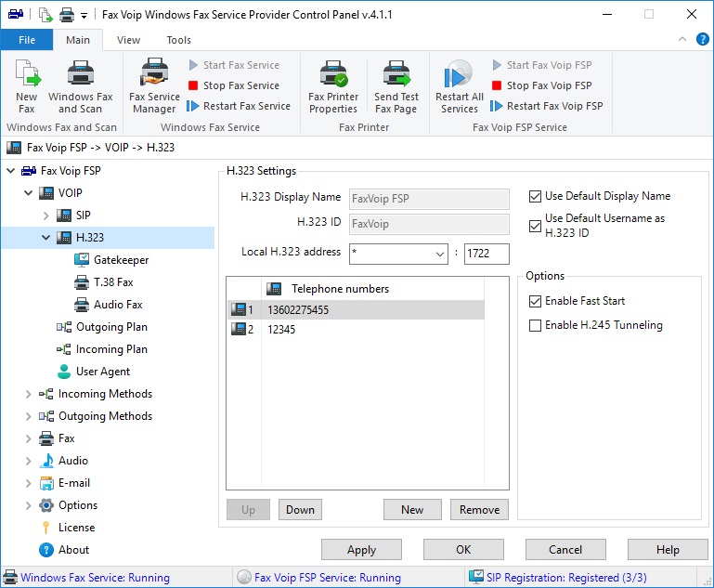Disable Enable Fast Start option

coord(535,301)
